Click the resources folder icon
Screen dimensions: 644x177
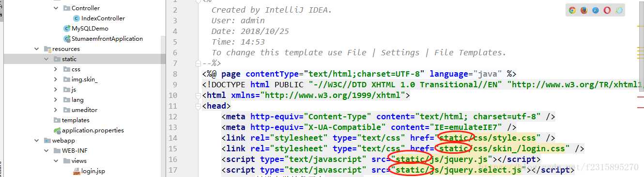coord(47,49)
